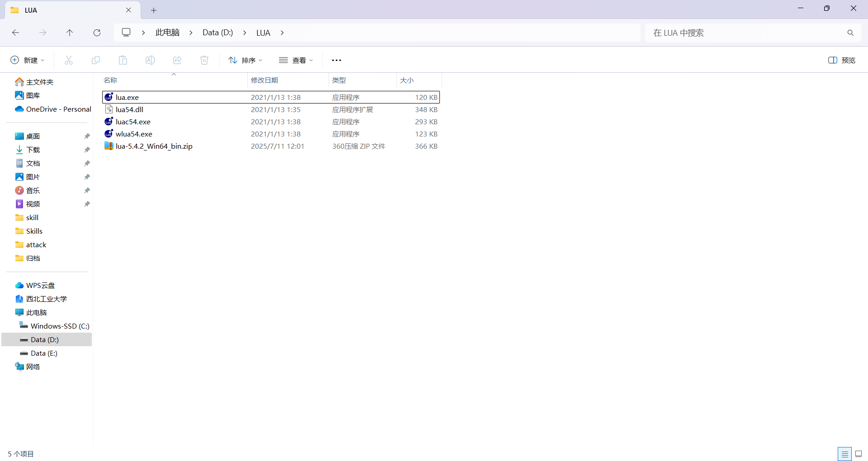Image resolution: width=868 pixels, height=461 pixels.
Task: Unpin the Desktop folder from Quick Access
Action: click(87, 136)
